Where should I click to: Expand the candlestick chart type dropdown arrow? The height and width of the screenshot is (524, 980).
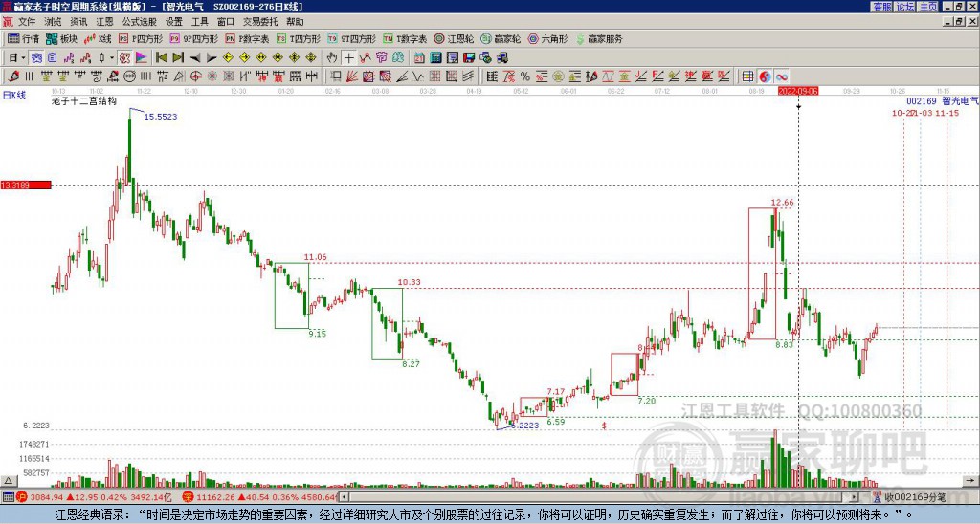click(112, 57)
